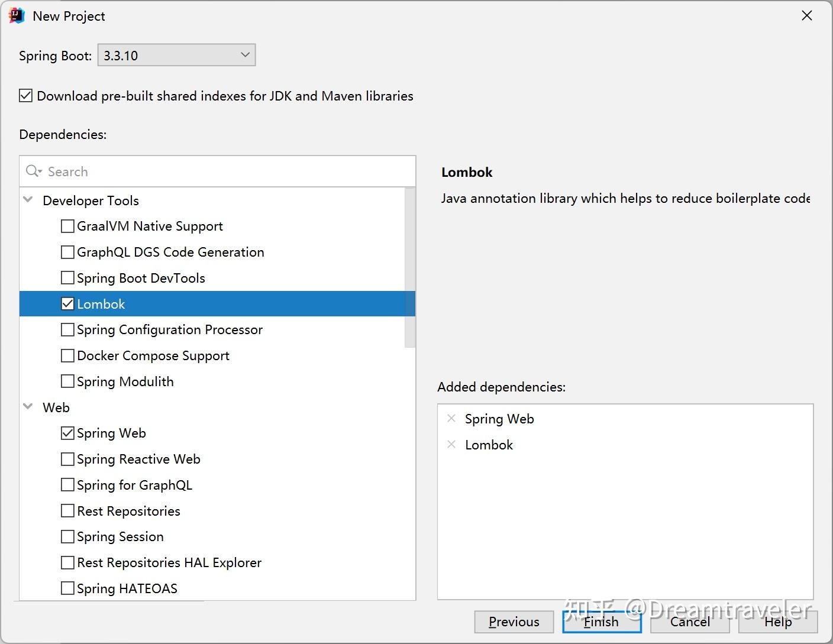The width and height of the screenshot is (833, 644).
Task: Click the IntelliJ IDEA logo icon
Action: click(17, 16)
